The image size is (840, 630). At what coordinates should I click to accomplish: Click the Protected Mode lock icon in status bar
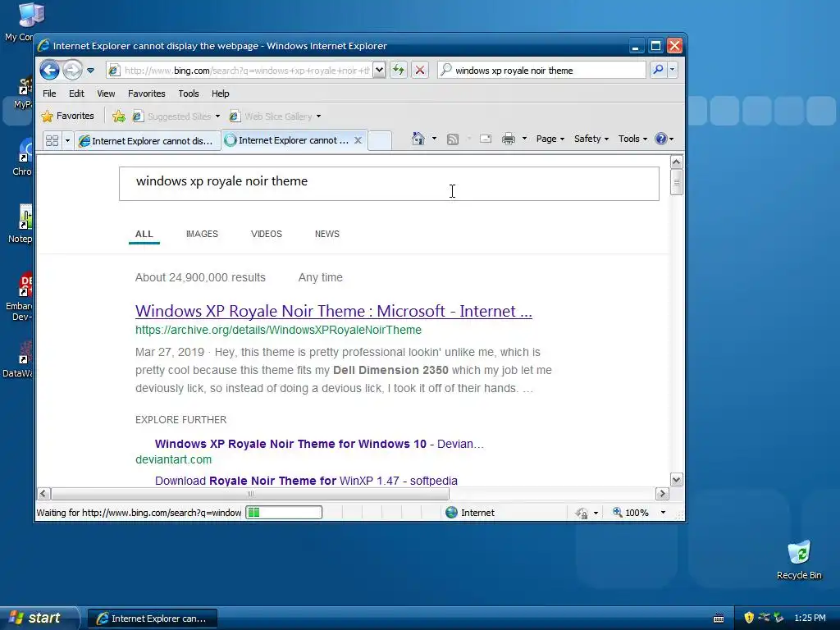(x=582, y=513)
